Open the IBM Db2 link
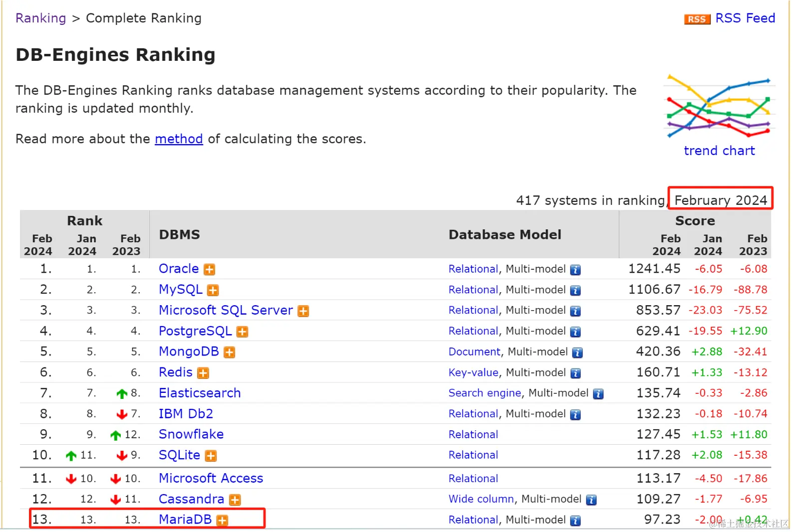 tap(186, 413)
